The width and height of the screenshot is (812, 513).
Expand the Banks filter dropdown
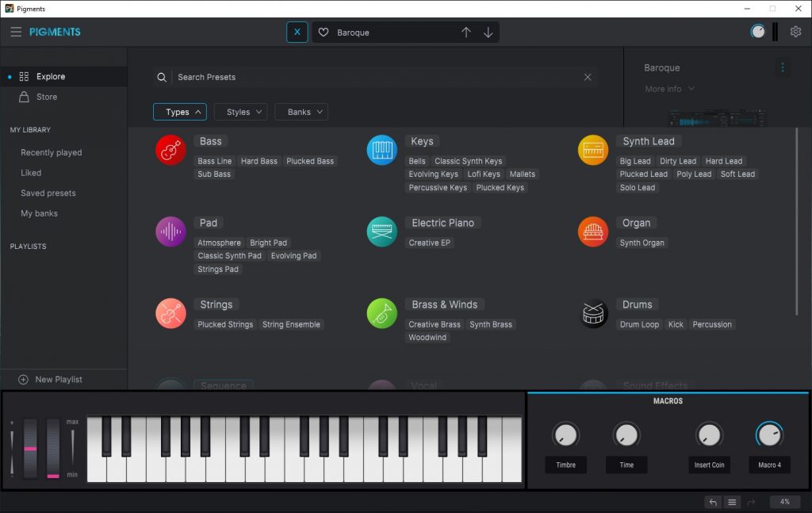(x=301, y=112)
